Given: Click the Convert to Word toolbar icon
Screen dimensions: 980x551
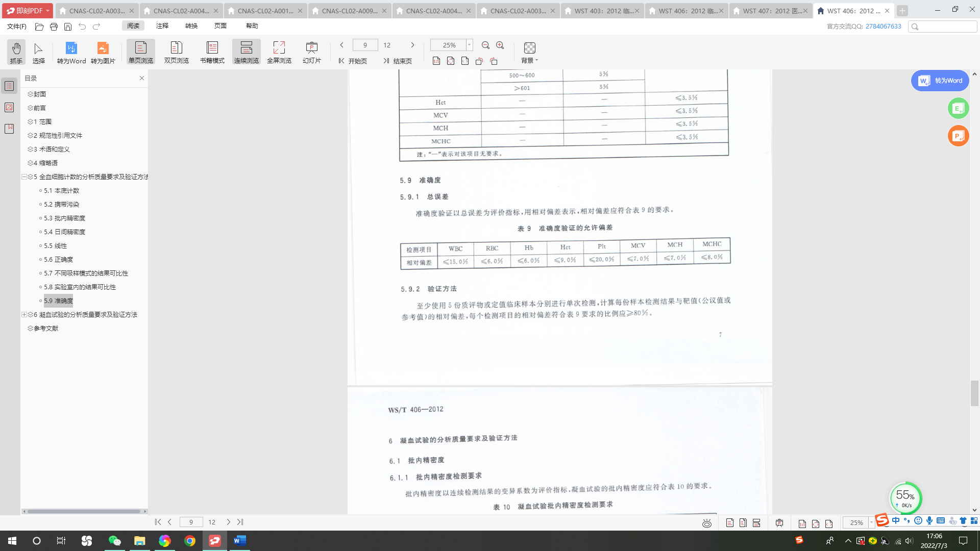Looking at the screenshot, I should [x=71, y=52].
